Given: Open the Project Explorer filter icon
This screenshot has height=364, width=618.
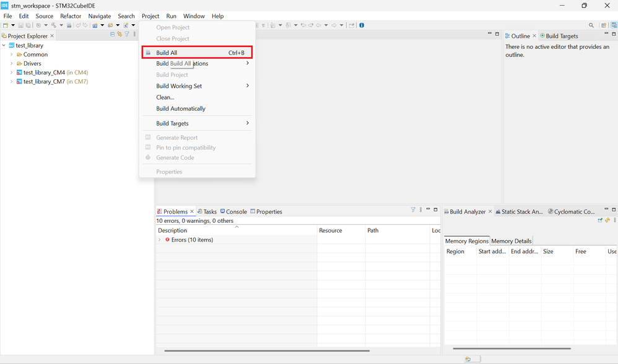Looking at the screenshot, I should click(x=127, y=34).
